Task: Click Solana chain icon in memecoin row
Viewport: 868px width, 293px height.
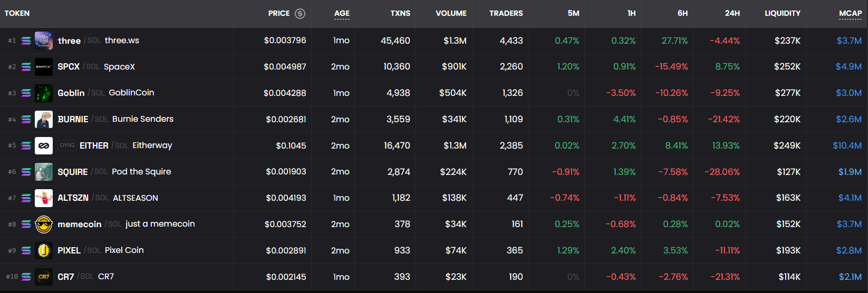Action: coord(26,224)
